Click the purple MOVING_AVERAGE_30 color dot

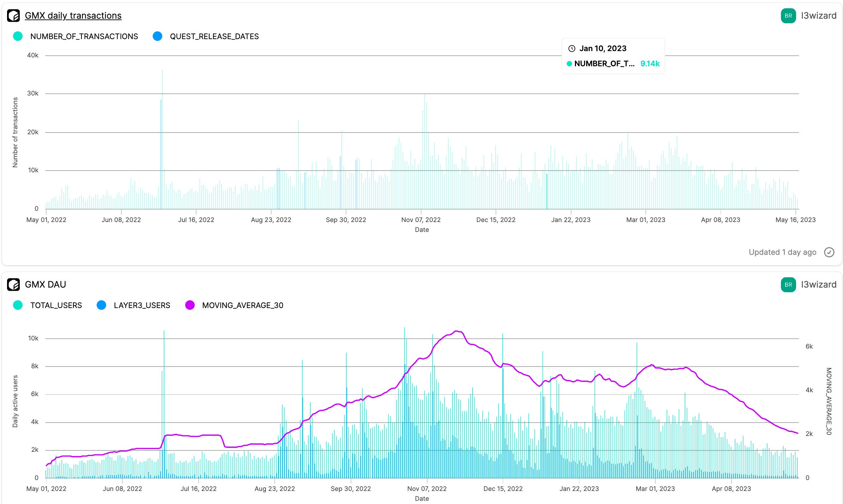(x=190, y=305)
